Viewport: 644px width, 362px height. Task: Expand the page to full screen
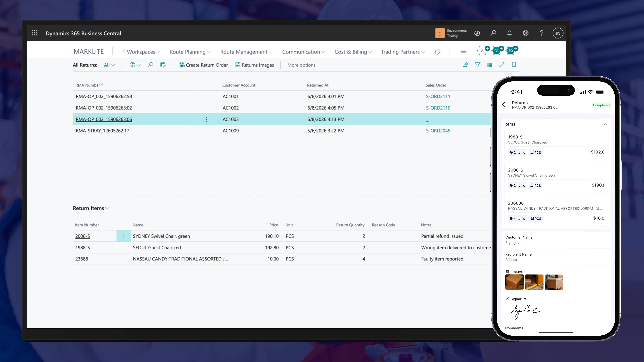pos(502,65)
